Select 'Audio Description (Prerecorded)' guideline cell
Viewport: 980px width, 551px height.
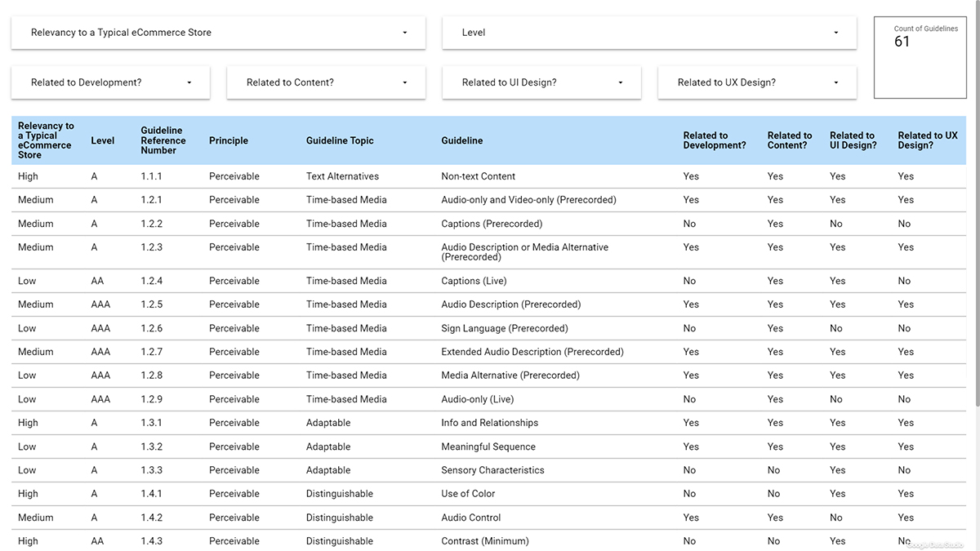[x=511, y=304]
